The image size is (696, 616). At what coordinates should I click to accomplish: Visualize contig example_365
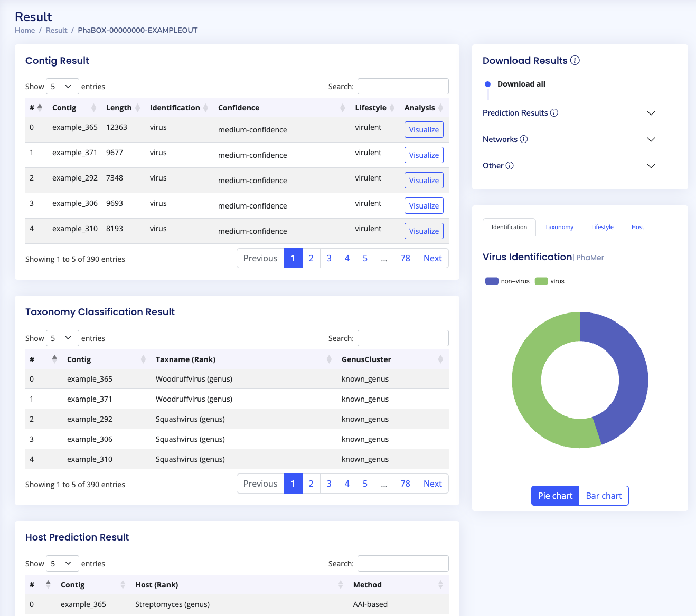[x=424, y=130]
